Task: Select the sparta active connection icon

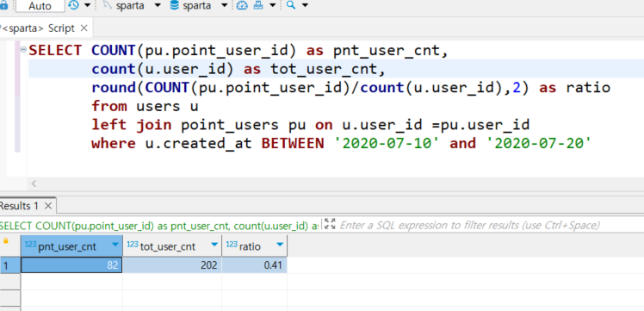Action: point(108,5)
